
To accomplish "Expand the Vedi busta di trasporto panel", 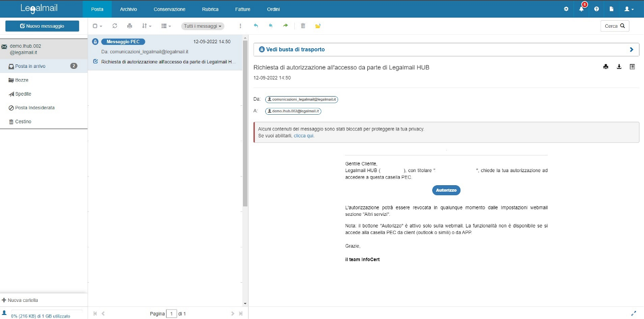I will click(446, 49).
